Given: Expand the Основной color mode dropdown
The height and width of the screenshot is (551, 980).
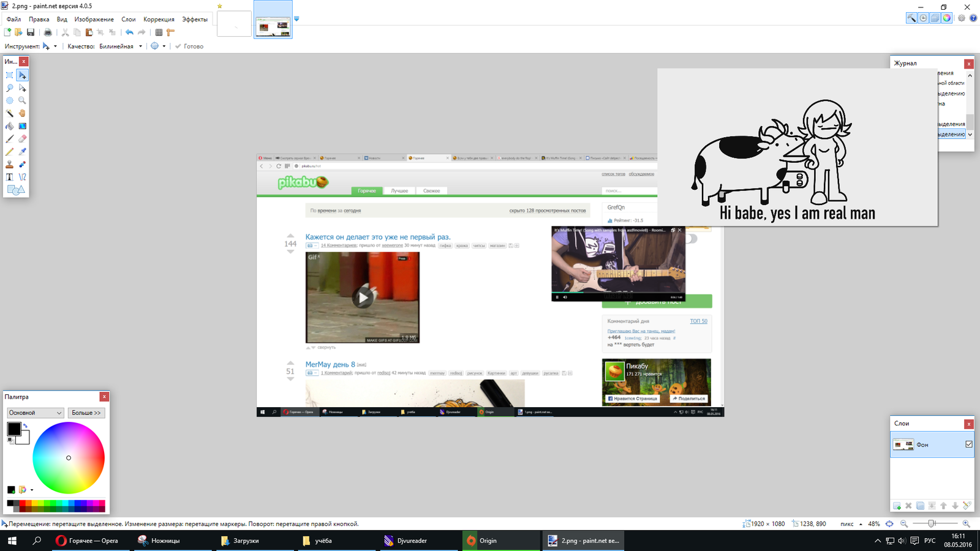Looking at the screenshot, I should 35,413.
